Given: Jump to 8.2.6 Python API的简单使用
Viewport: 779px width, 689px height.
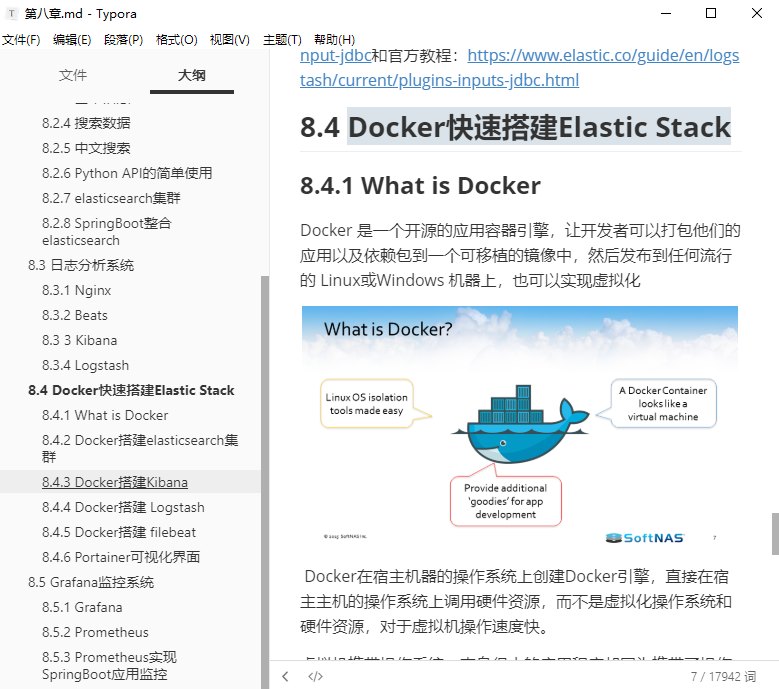Looking at the screenshot, I should pyautogui.click(x=127, y=173).
